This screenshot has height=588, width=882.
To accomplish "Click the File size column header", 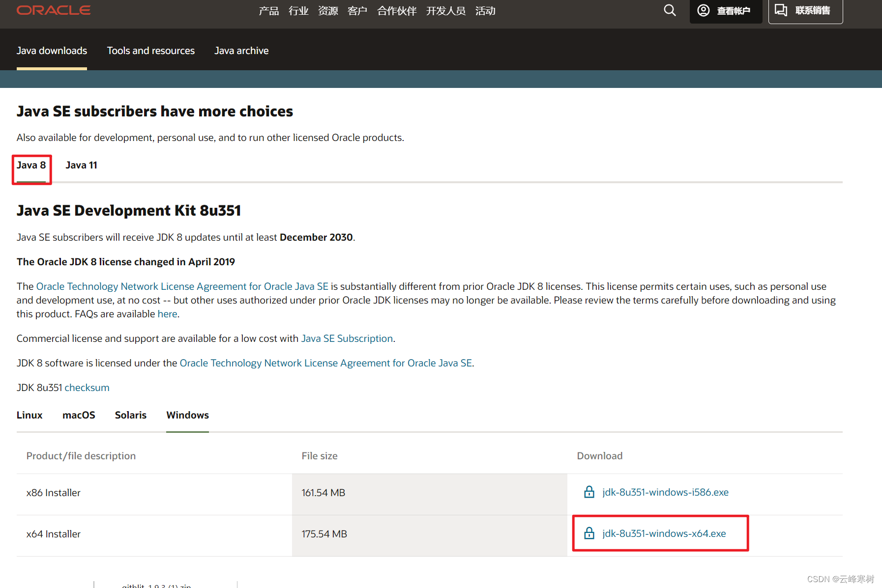I will 320,456.
